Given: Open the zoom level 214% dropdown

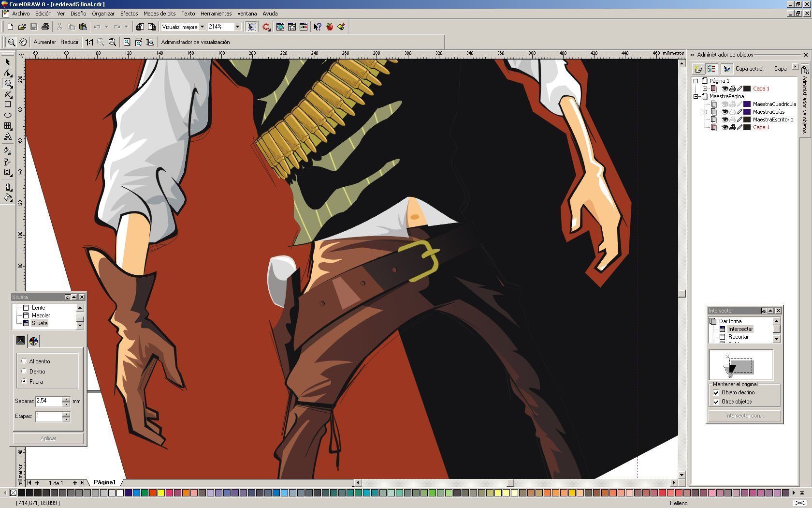Looking at the screenshot, I should (237, 27).
